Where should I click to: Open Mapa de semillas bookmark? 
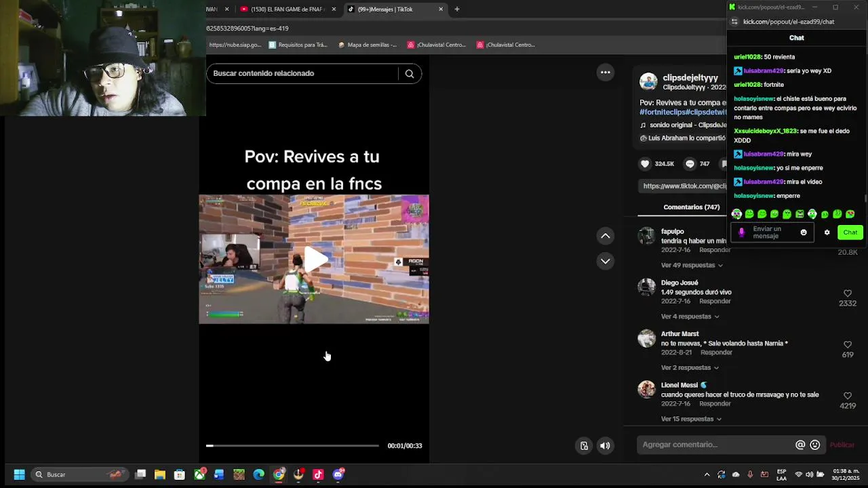coord(368,45)
